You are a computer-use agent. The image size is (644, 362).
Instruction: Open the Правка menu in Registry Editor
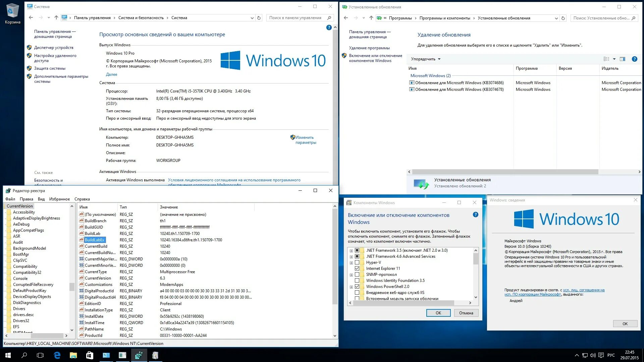[26, 199]
